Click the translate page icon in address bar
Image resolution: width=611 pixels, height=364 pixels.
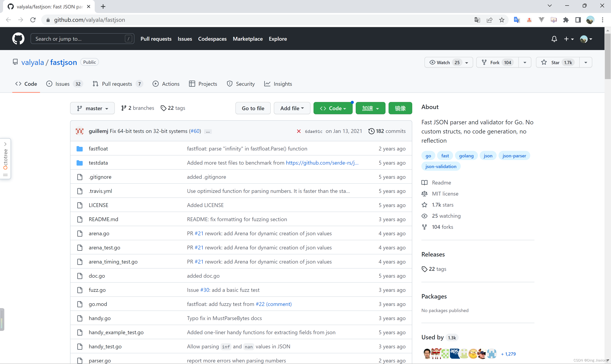pyautogui.click(x=477, y=20)
